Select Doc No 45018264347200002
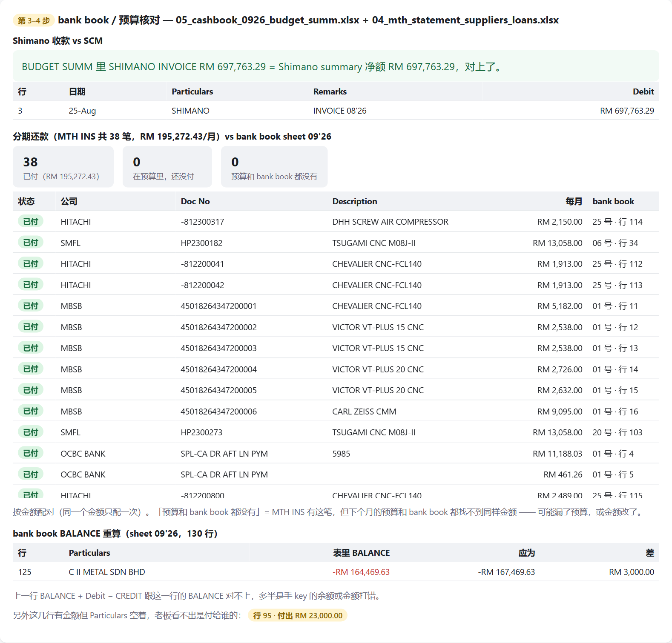 point(218,327)
